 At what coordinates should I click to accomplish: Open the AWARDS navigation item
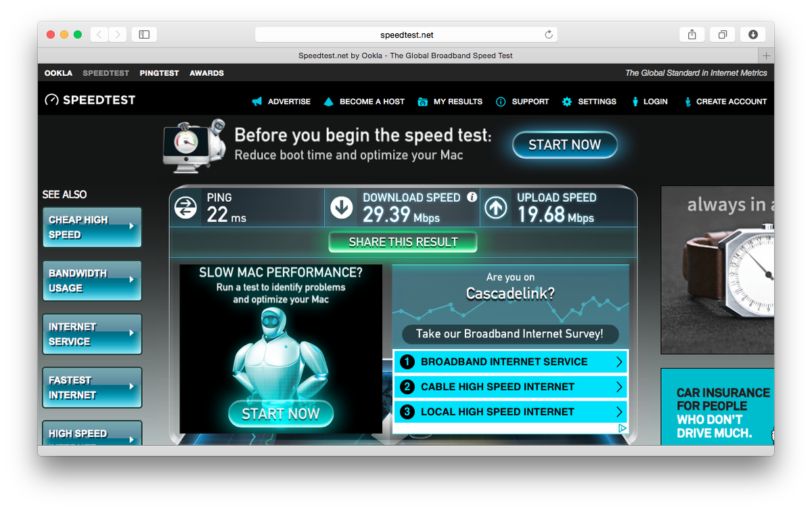coord(206,73)
